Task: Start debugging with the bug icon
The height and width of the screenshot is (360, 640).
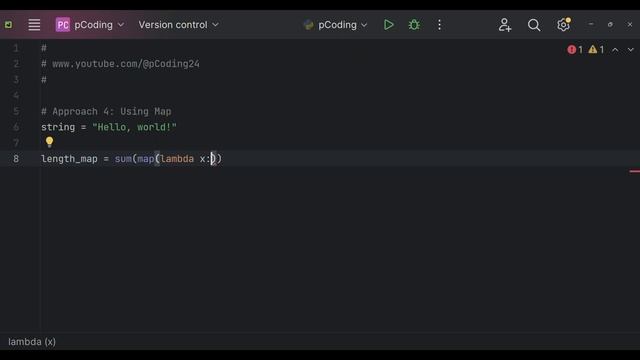Action: [x=414, y=25]
